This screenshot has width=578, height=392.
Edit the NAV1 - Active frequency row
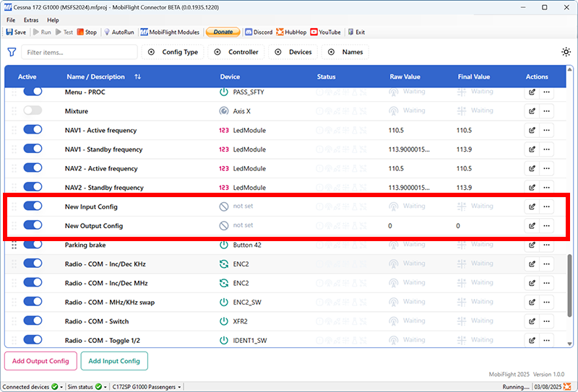click(532, 130)
